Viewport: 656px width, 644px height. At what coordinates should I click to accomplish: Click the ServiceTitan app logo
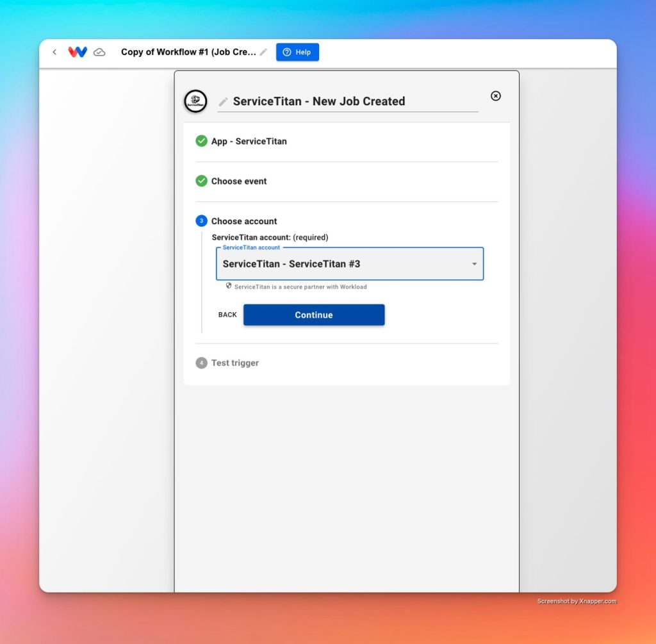195,101
